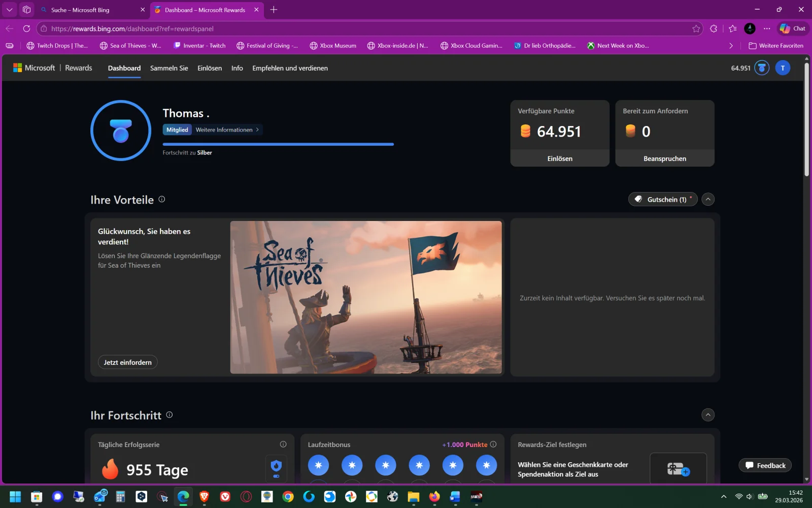Open the Weitere Favoriten folder
This screenshot has width=812, height=508.
(x=776, y=46)
